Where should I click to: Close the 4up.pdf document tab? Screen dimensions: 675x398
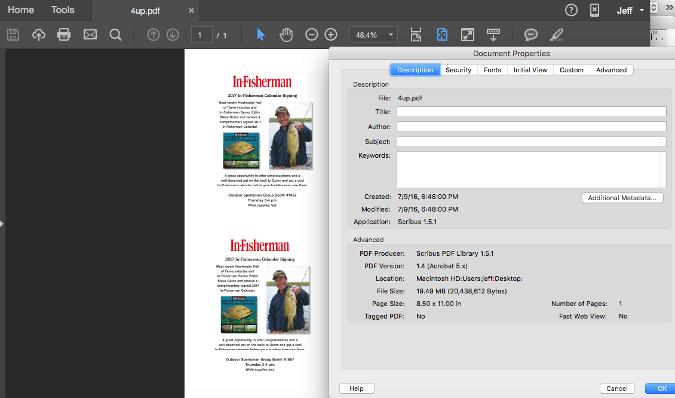pyautogui.click(x=191, y=10)
